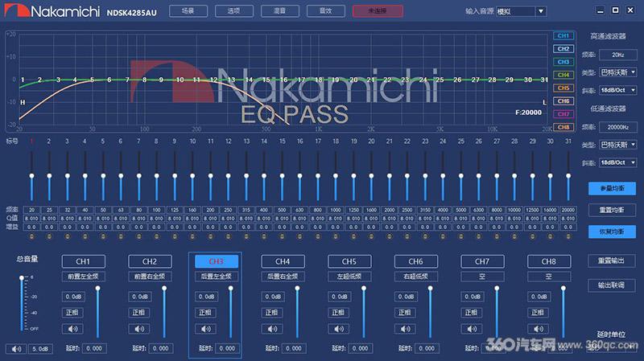
Task: Open the CH1 speaker type selector 前置左全频
Action: pyautogui.click(x=84, y=277)
